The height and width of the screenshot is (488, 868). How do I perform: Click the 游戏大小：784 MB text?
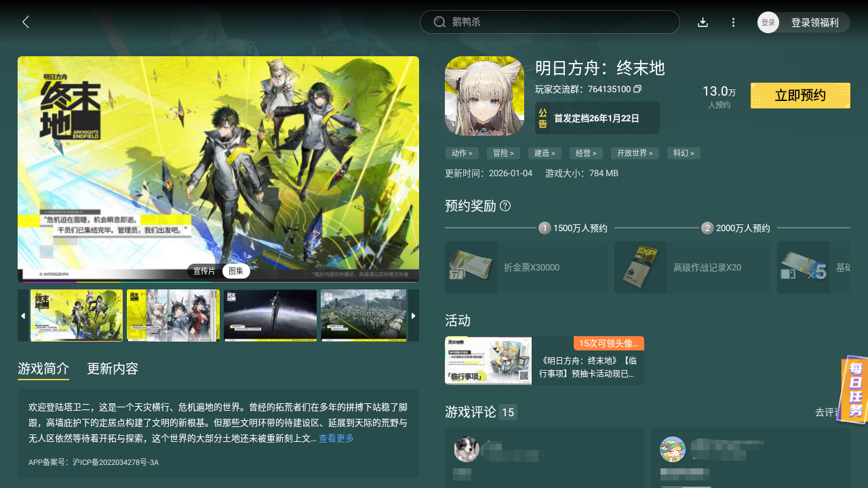pos(582,174)
